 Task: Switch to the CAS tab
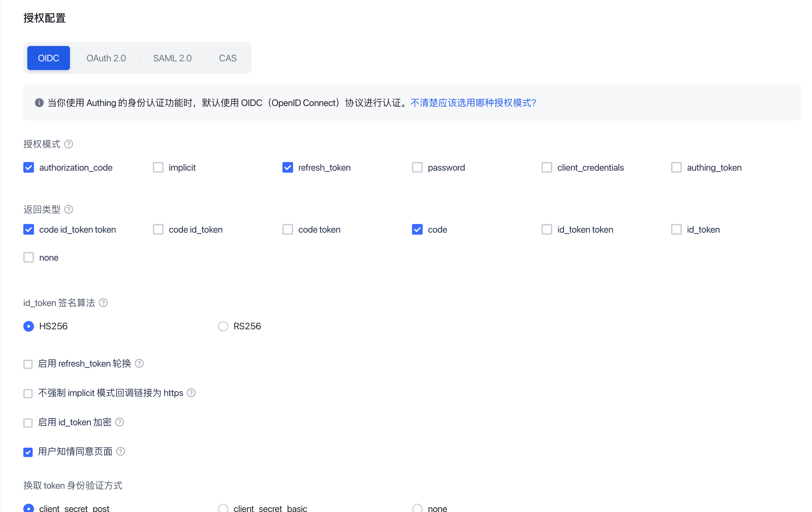227,58
